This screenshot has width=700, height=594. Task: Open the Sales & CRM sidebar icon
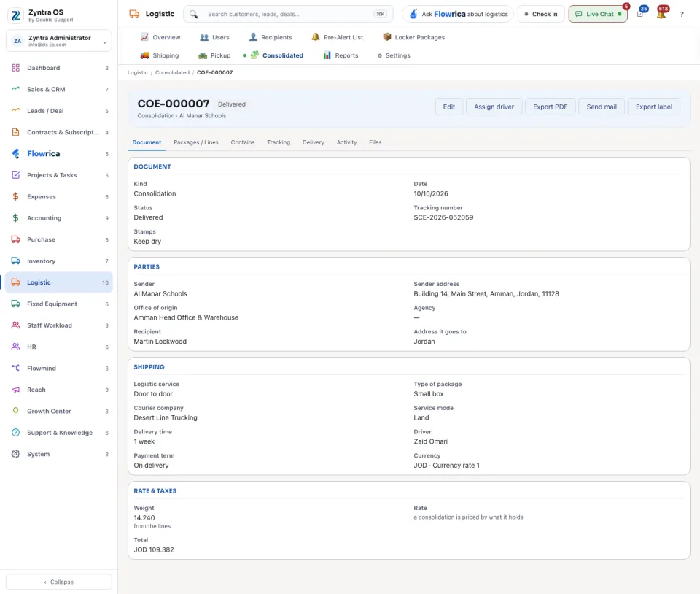click(15, 89)
